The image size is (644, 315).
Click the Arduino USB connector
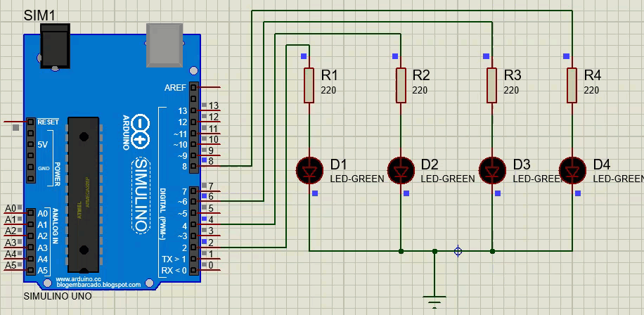(165, 45)
